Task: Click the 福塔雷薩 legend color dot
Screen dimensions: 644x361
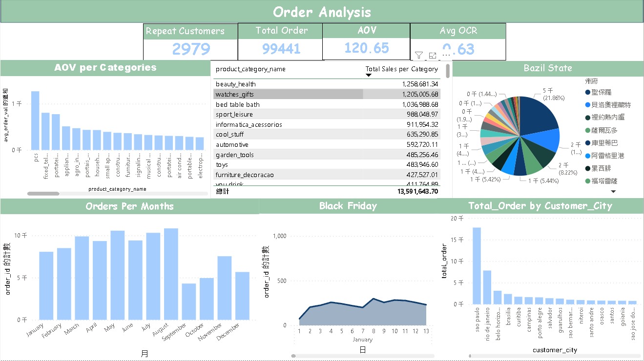Action: [587, 180]
